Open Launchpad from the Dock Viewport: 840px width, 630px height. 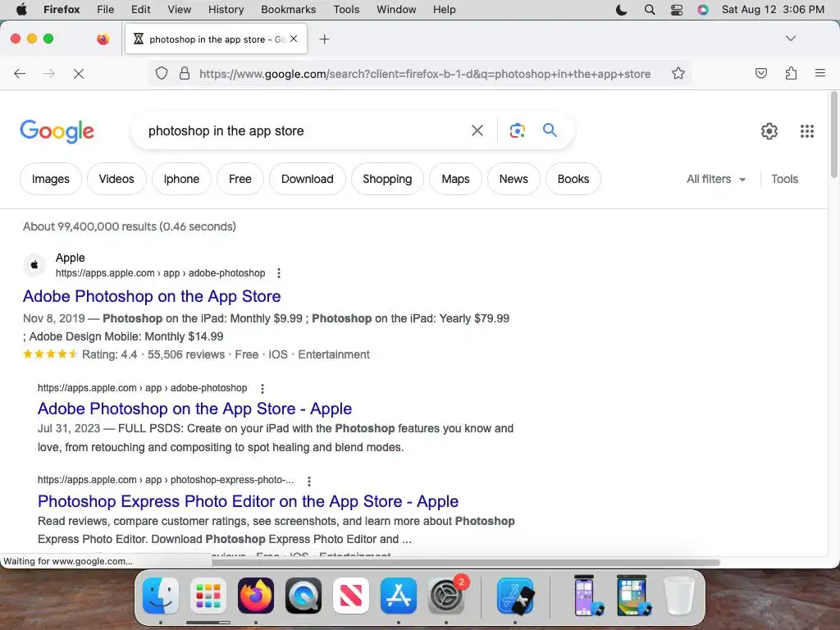208,596
